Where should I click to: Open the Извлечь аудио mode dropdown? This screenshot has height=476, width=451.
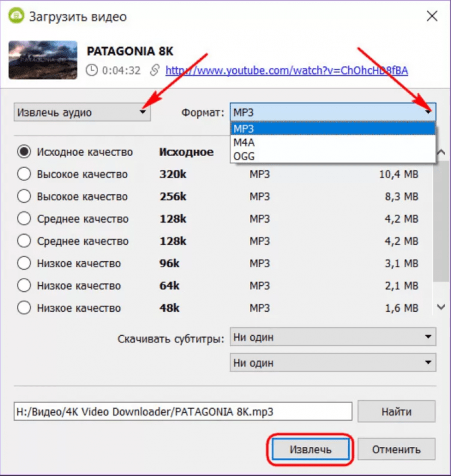[x=82, y=112]
